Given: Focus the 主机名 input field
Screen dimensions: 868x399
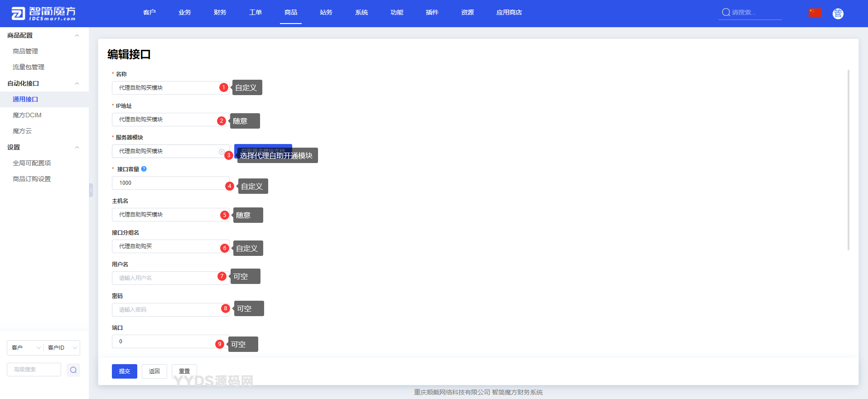Looking at the screenshot, I should [x=170, y=215].
